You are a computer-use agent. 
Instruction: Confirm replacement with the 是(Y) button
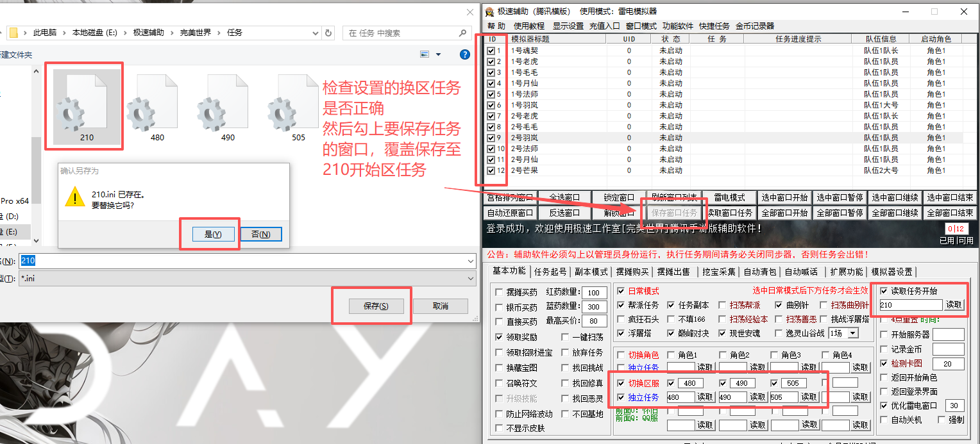click(213, 234)
